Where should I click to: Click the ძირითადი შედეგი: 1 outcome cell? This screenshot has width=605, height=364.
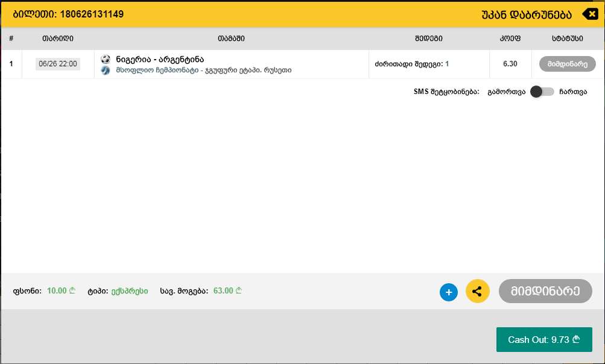412,64
